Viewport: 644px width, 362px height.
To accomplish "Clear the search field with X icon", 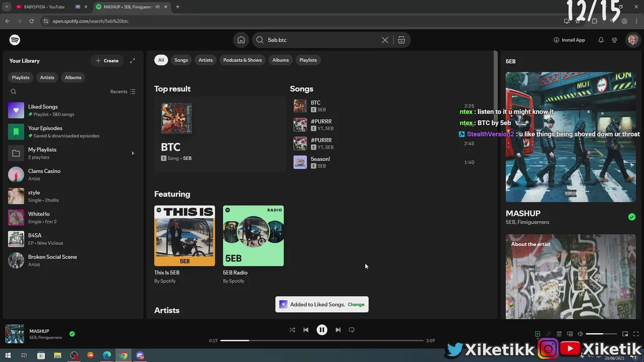I will point(385,40).
